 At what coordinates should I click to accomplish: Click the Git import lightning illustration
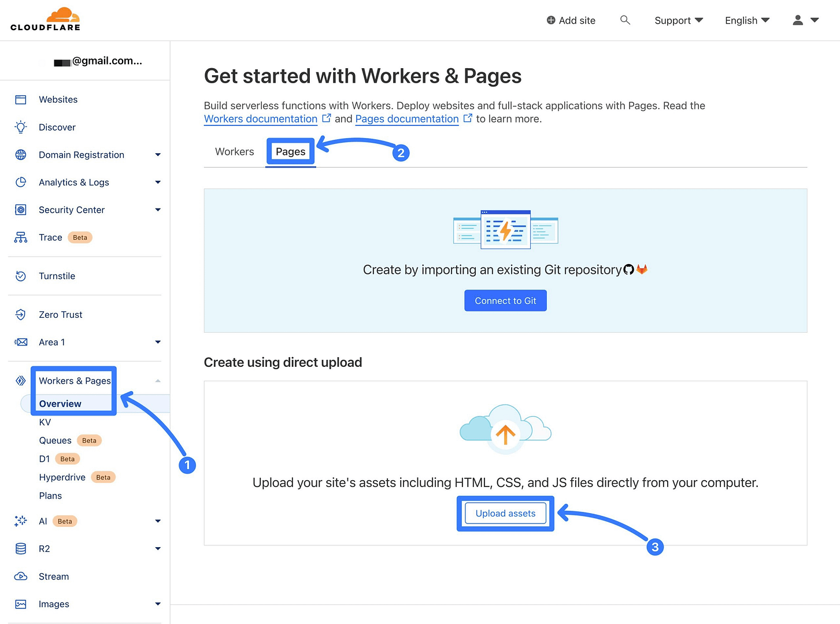pos(505,229)
